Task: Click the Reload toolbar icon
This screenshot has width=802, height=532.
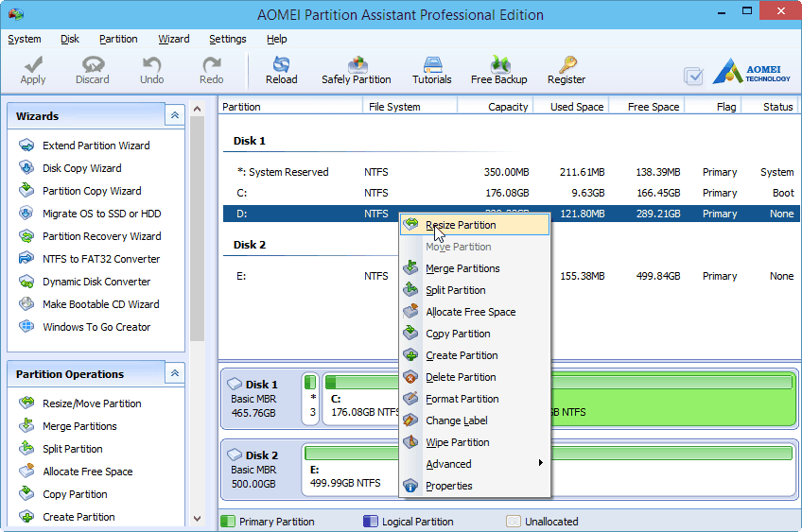Action: [281, 70]
